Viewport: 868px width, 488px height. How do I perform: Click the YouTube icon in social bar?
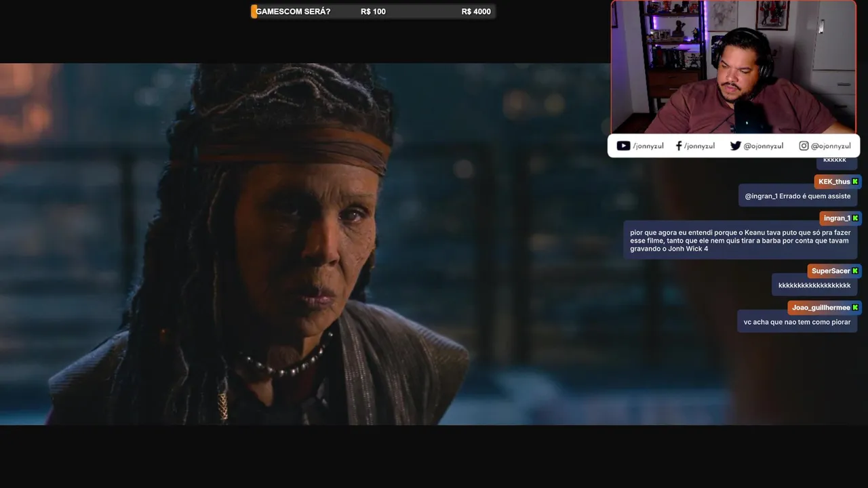click(623, 146)
